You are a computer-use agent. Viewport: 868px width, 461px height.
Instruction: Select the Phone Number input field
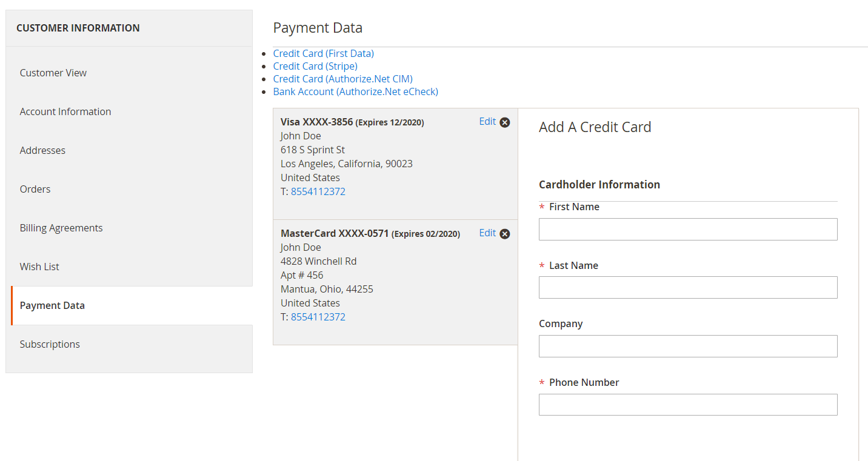point(688,405)
